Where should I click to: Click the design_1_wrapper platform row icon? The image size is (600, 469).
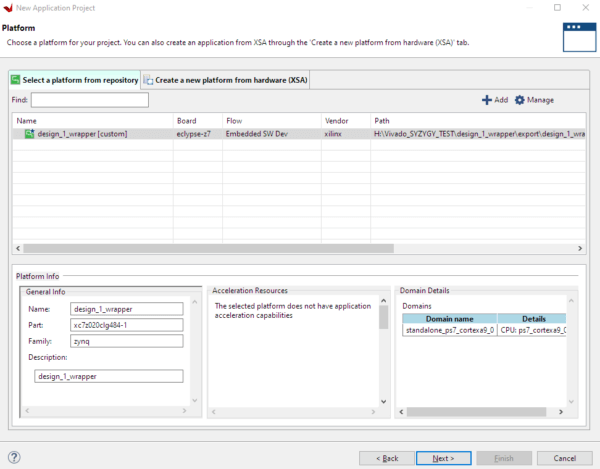[29, 133]
